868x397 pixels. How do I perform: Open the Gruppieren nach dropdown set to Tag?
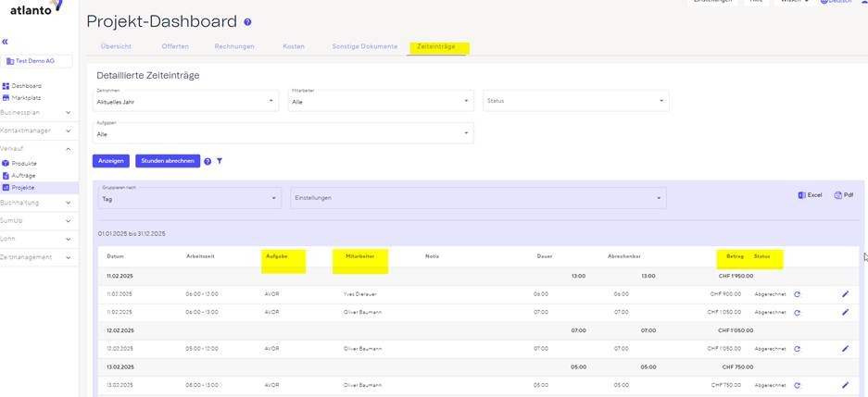189,198
